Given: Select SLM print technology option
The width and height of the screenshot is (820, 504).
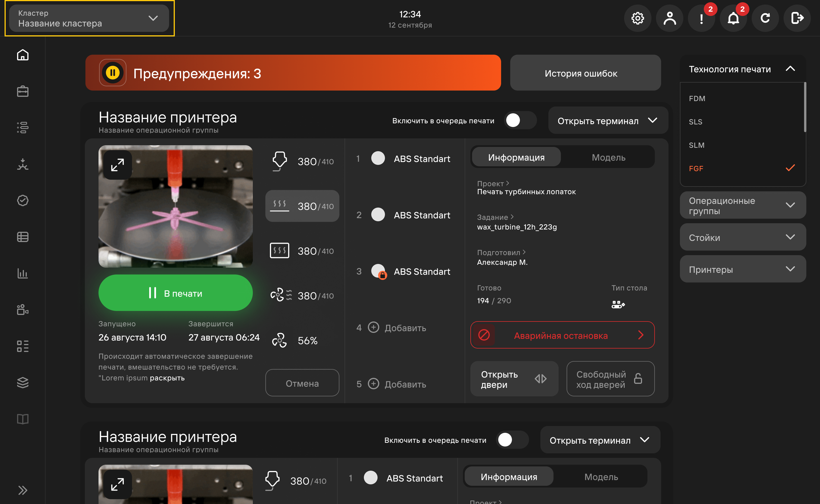Looking at the screenshot, I should tap(742, 145).
